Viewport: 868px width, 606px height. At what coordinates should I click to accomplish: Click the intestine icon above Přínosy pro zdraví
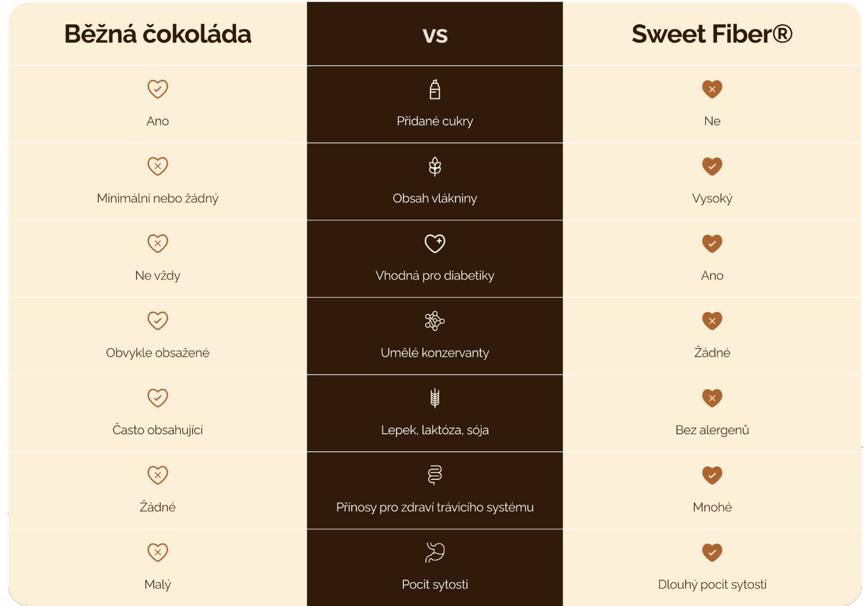tap(435, 475)
